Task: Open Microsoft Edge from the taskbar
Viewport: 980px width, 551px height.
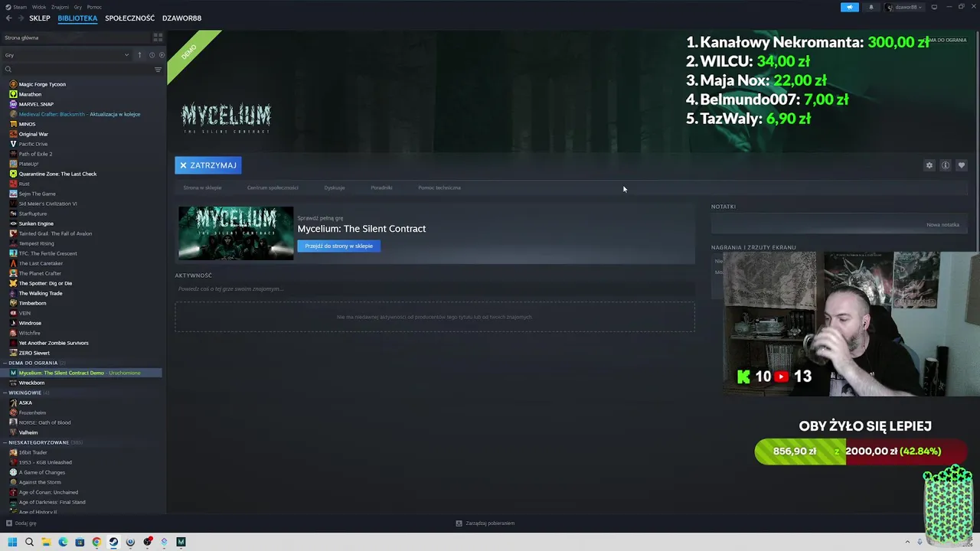Action: point(63,542)
